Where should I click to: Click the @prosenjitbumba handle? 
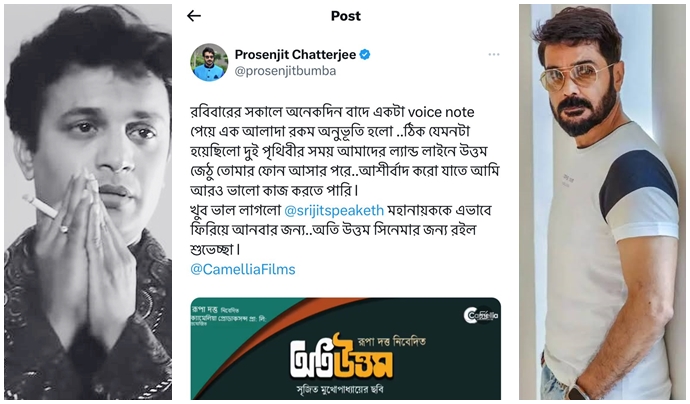click(285, 71)
